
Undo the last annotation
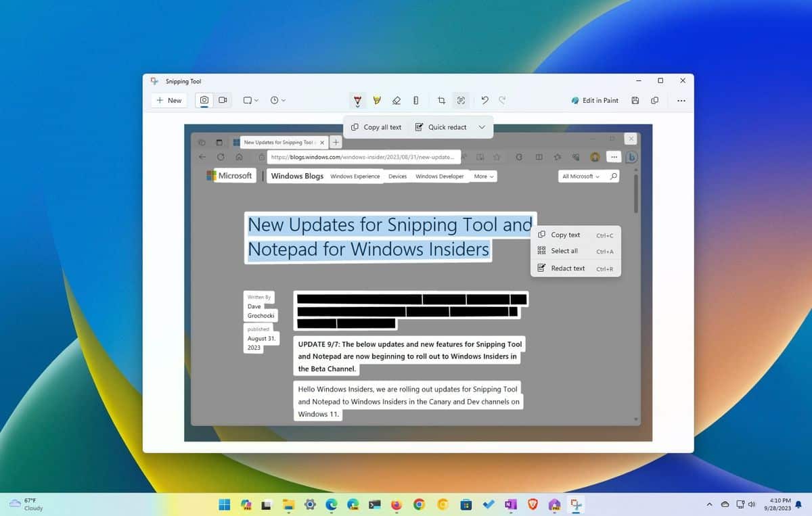click(x=484, y=100)
